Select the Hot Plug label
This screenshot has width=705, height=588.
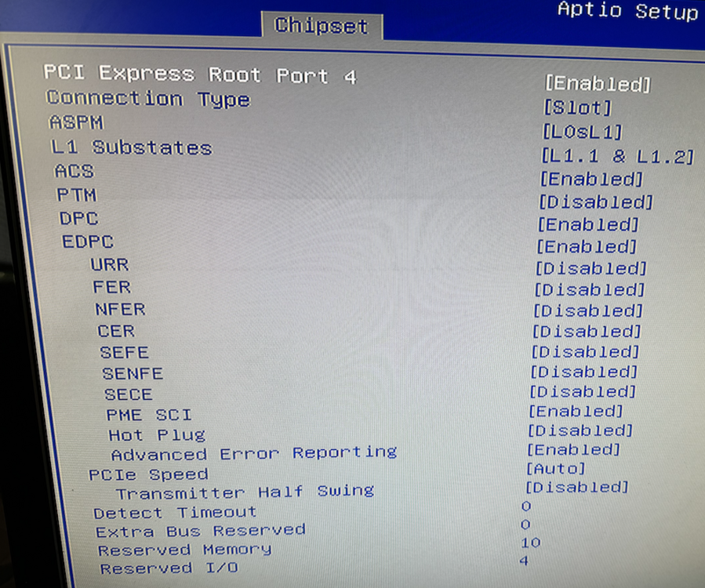(x=157, y=434)
